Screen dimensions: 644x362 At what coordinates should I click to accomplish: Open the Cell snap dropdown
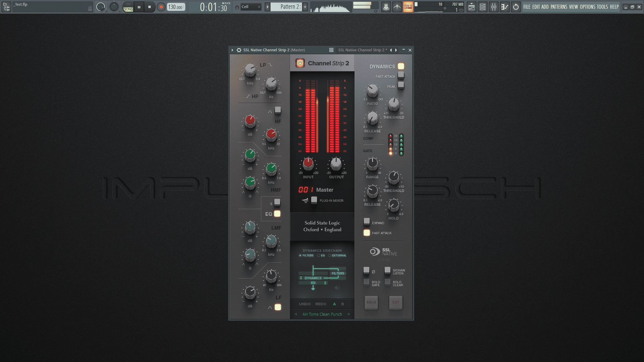pos(251,7)
